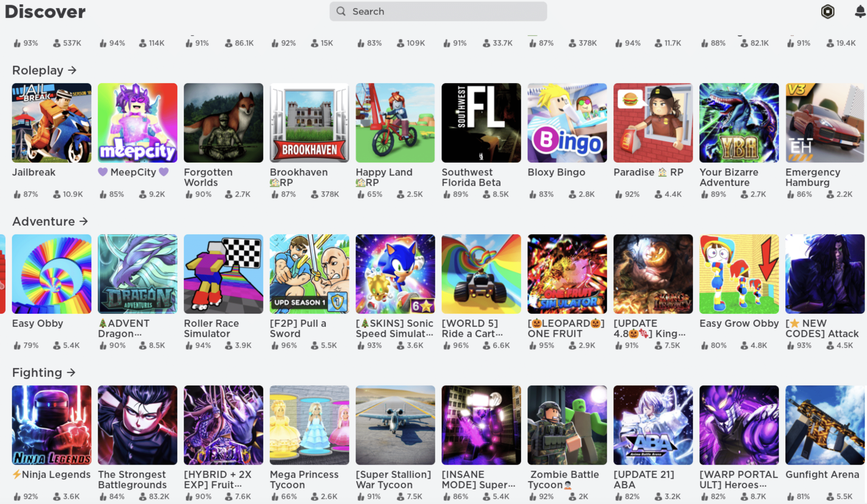
Task: Open the Roleplay category
Action: pyautogui.click(x=44, y=70)
